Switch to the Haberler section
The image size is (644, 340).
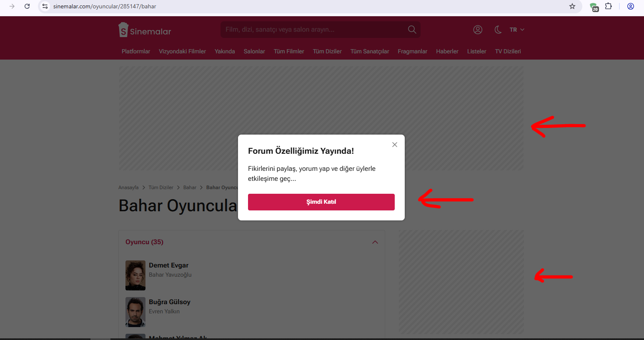(447, 51)
